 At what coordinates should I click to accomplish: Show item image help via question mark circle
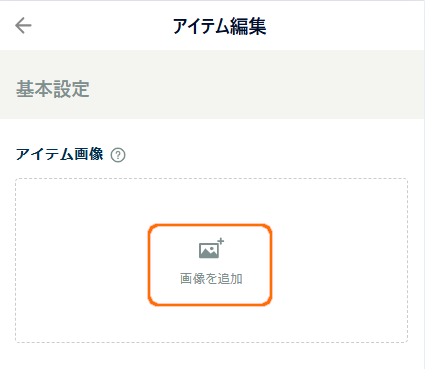pyautogui.click(x=118, y=155)
